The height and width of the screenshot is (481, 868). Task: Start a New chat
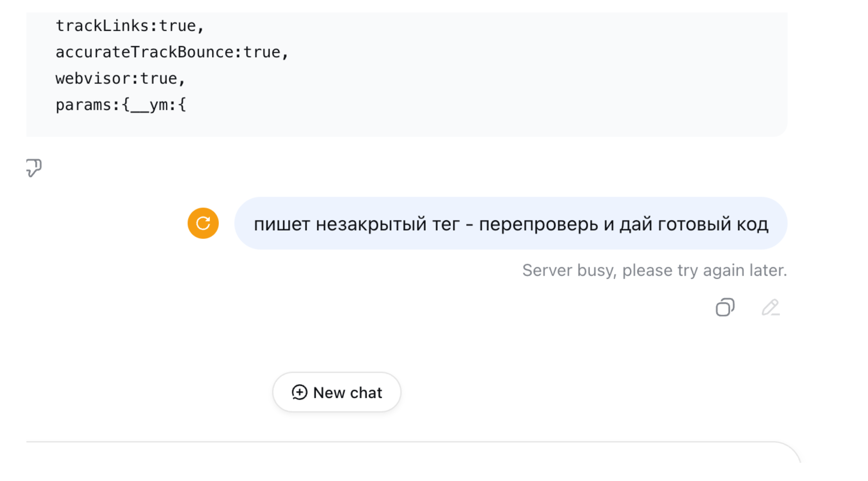336,392
